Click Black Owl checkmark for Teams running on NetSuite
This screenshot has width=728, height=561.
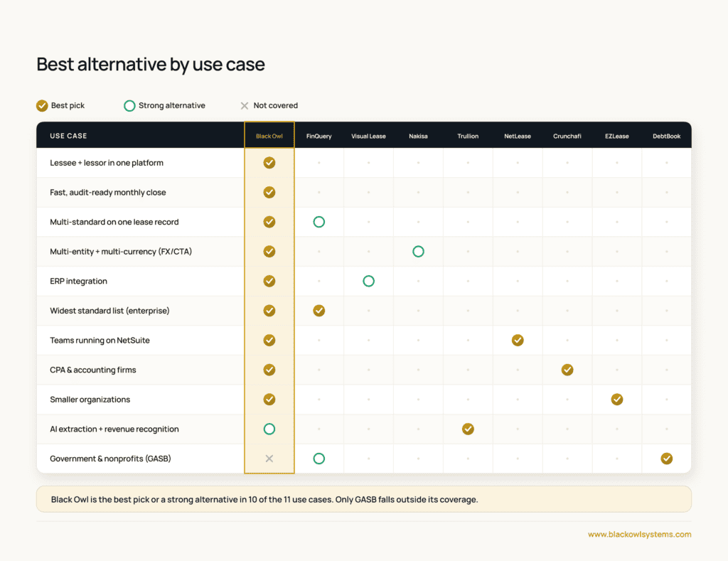coord(269,341)
